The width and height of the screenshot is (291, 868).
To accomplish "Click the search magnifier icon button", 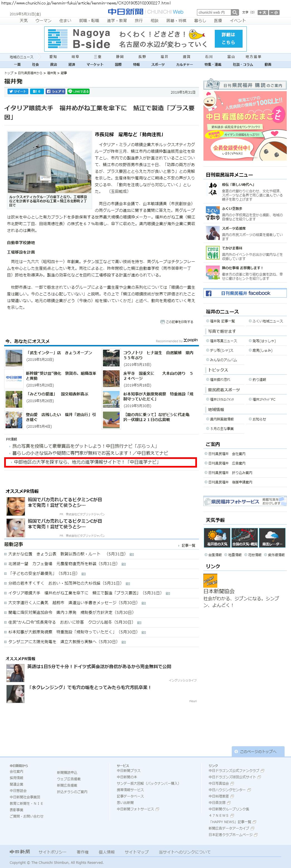I will coord(235,13).
